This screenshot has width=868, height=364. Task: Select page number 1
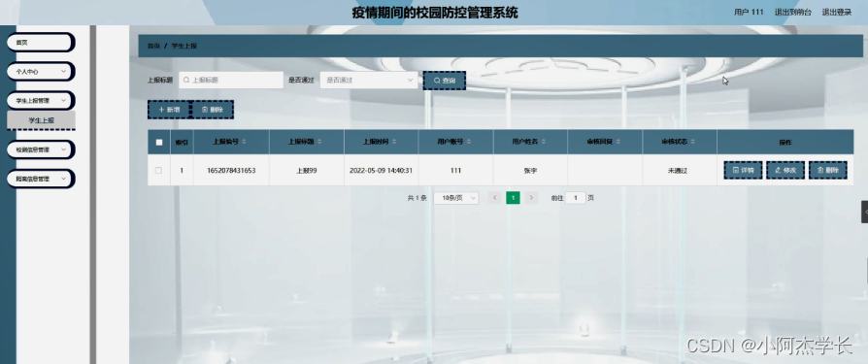point(514,198)
